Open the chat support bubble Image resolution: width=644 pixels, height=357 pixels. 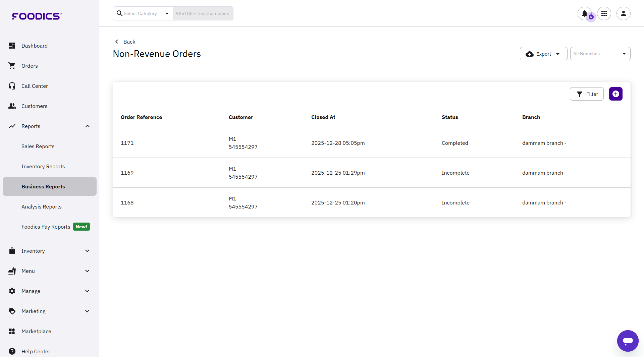point(628,341)
